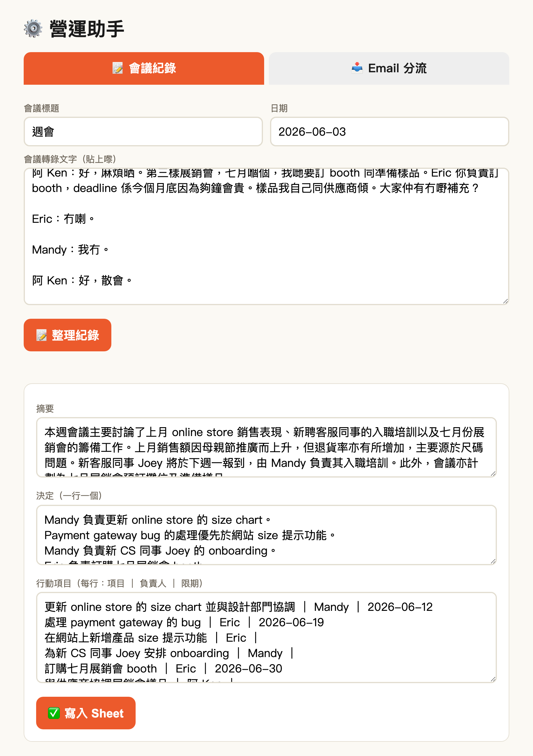
Task: Click the gear icon beside 營運助手 title
Action: tap(33, 29)
